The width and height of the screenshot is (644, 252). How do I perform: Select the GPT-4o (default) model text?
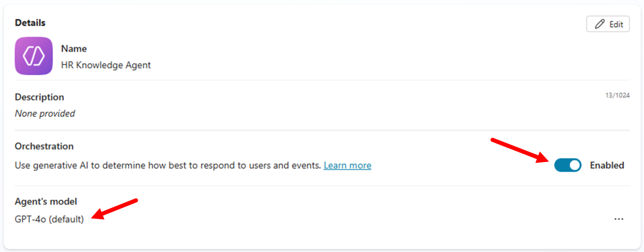[50, 219]
